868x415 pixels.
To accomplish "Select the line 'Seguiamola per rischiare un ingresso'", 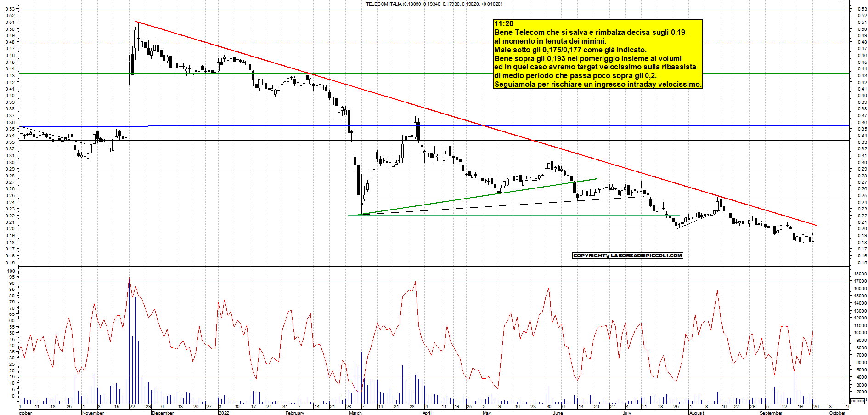I will (x=598, y=85).
